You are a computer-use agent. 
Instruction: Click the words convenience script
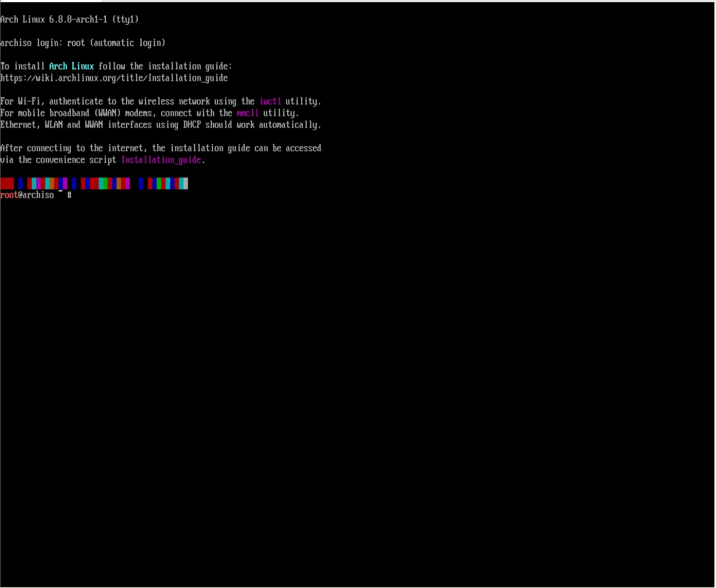(x=76, y=160)
